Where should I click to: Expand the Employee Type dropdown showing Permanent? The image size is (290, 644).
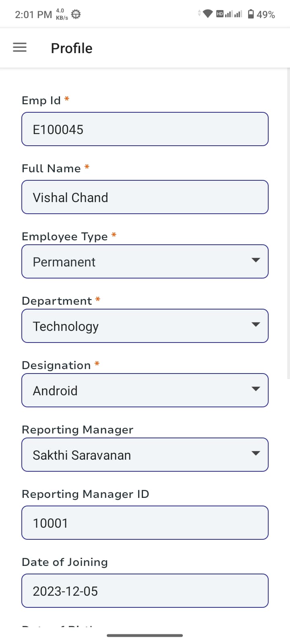pyautogui.click(x=145, y=262)
